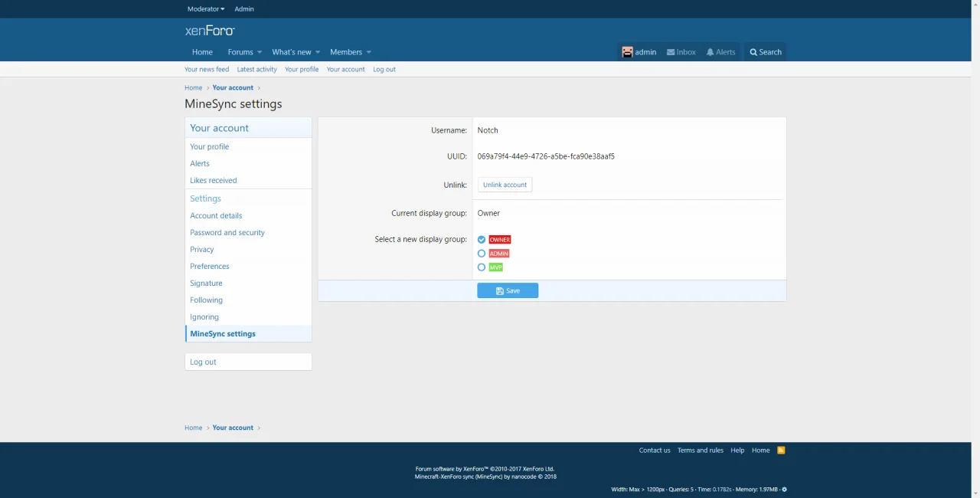Image resolution: width=980 pixels, height=498 pixels.
Task: Click the RSS feed icon in footer
Action: [781, 450]
